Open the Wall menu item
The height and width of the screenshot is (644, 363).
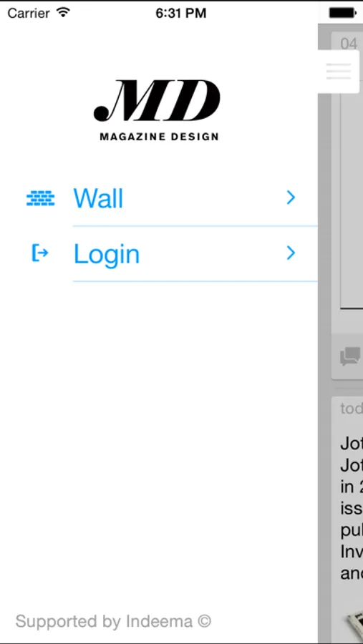171,198
